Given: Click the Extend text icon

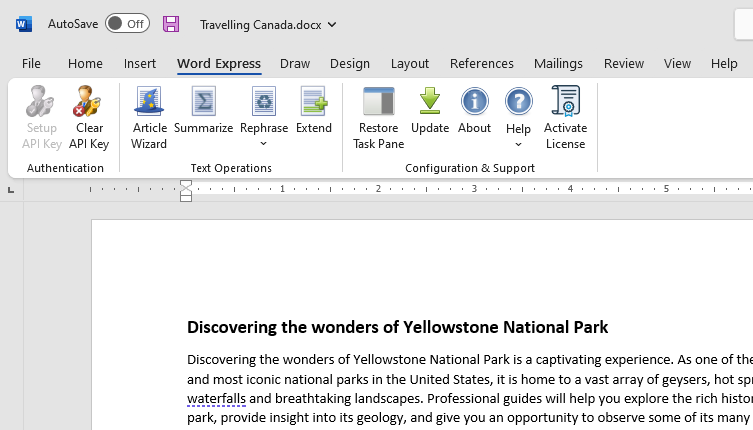Looking at the screenshot, I should (x=314, y=101).
